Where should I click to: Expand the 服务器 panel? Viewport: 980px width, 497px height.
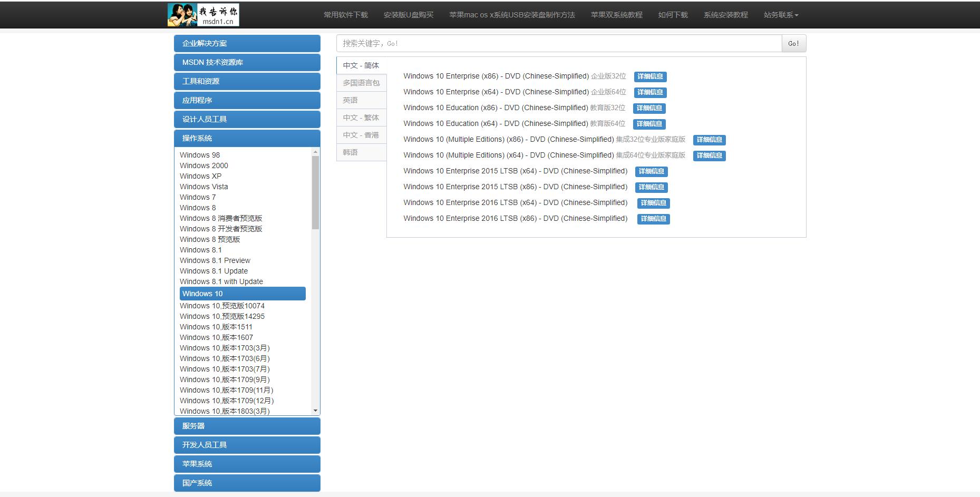pos(247,426)
